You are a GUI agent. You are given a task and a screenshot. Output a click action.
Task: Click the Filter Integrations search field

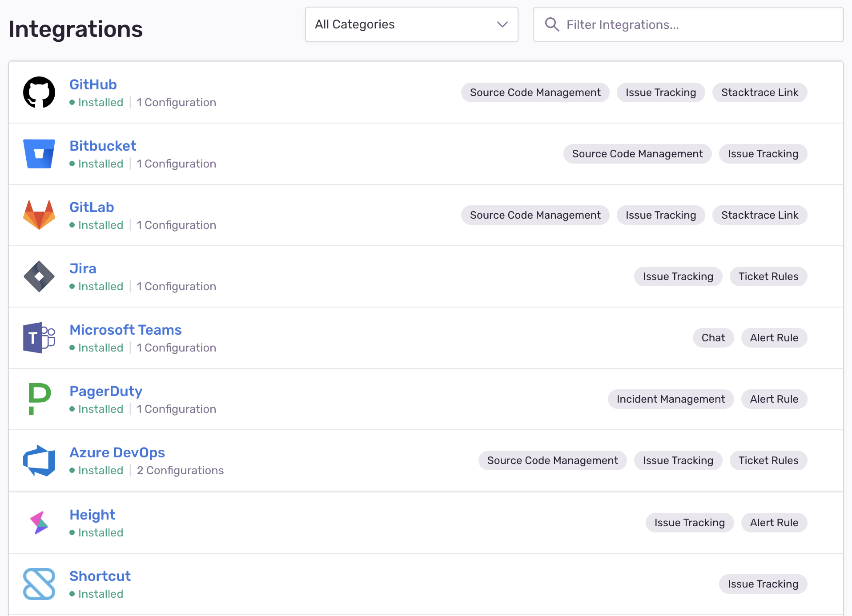tap(667, 24)
